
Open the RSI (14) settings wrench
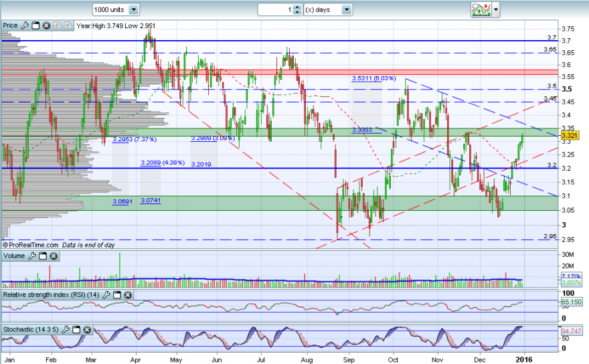click(106, 295)
